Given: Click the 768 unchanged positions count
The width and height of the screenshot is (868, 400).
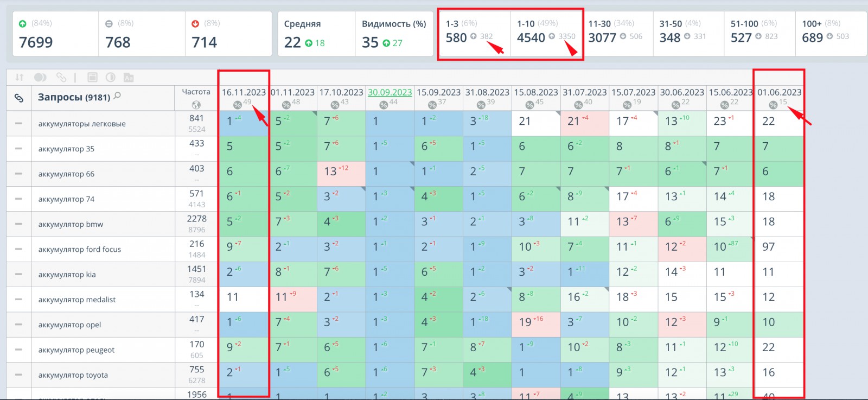Looking at the screenshot, I should pyautogui.click(x=118, y=42).
